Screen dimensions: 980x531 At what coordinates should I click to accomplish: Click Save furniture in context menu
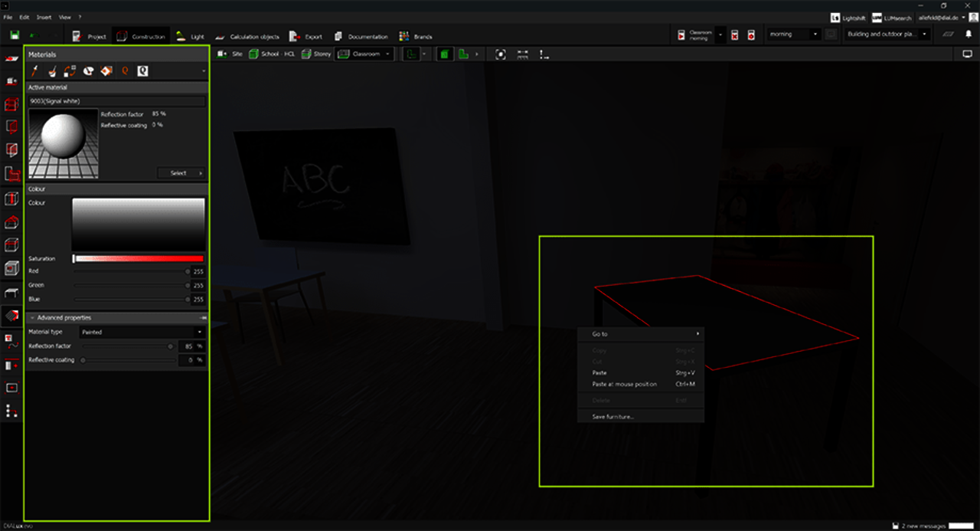(x=612, y=417)
